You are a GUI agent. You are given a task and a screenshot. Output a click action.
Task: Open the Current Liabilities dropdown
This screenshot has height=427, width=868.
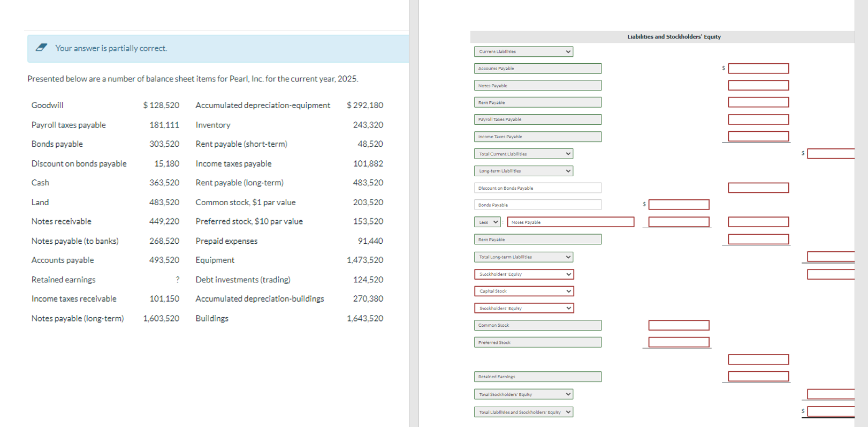(523, 51)
